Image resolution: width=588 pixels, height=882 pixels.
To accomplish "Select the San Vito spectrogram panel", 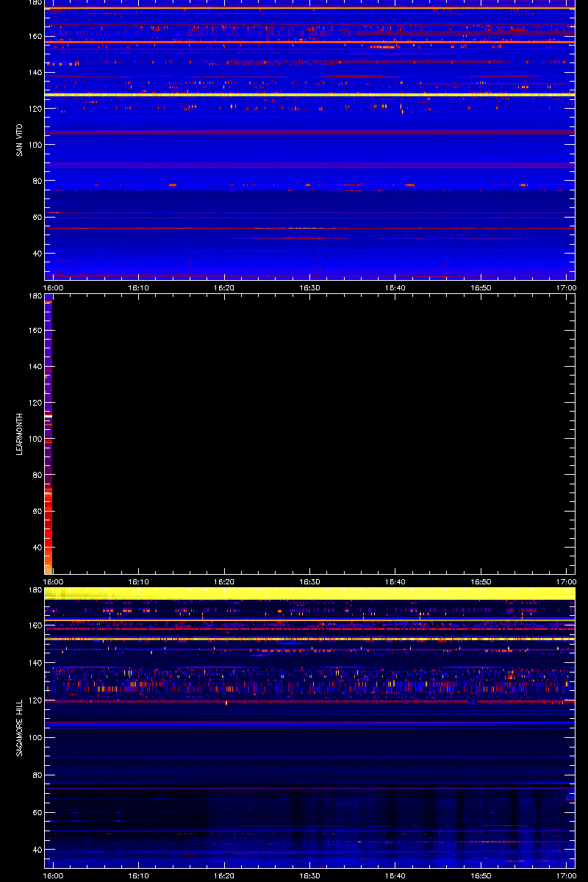I will [x=309, y=140].
